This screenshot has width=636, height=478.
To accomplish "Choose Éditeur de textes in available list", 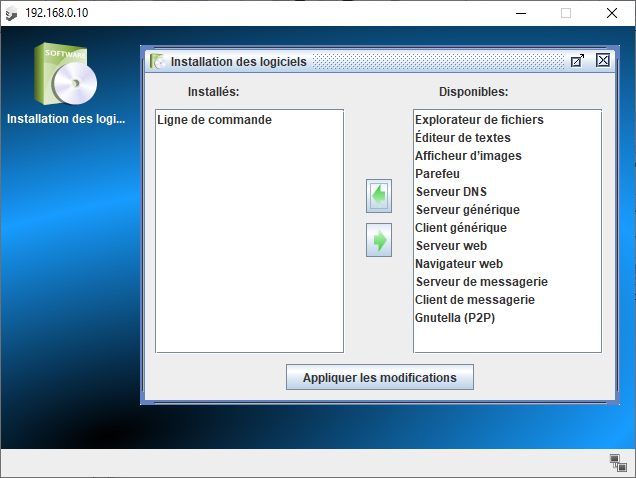I will 462,138.
